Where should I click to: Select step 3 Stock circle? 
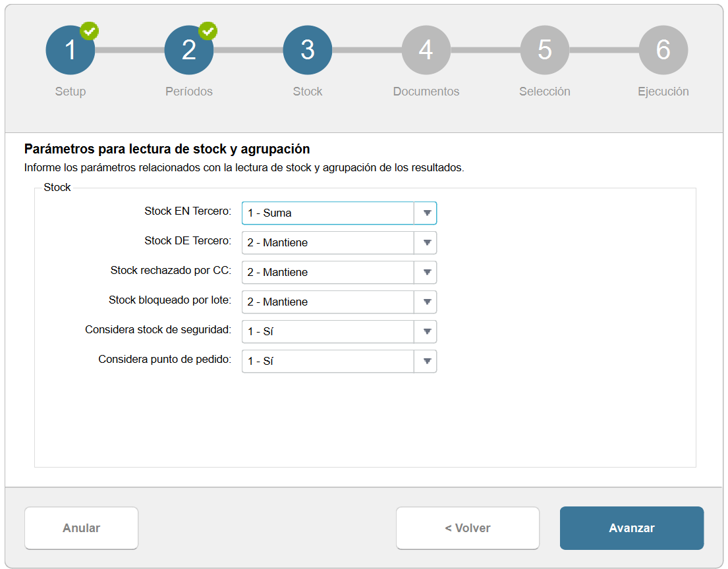pyautogui.click(x=308, y=49)
